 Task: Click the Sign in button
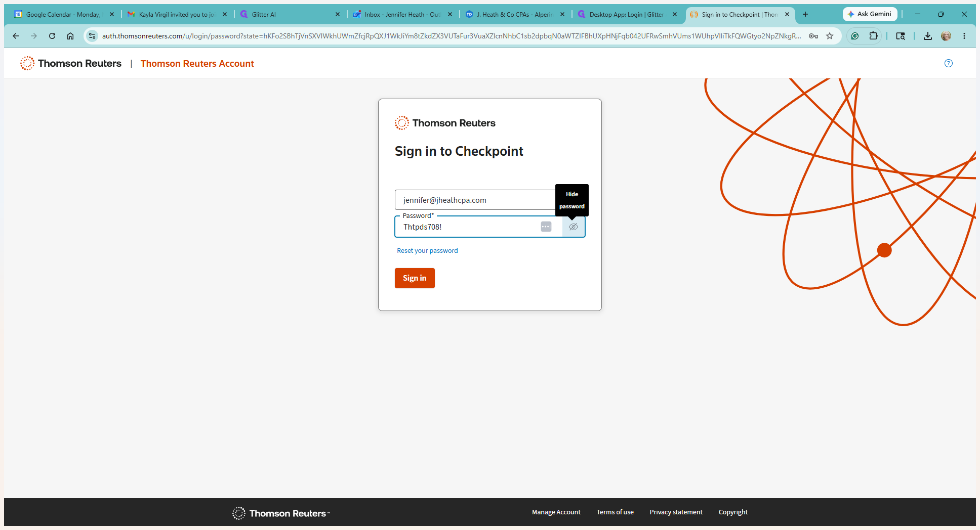[415, 278]
